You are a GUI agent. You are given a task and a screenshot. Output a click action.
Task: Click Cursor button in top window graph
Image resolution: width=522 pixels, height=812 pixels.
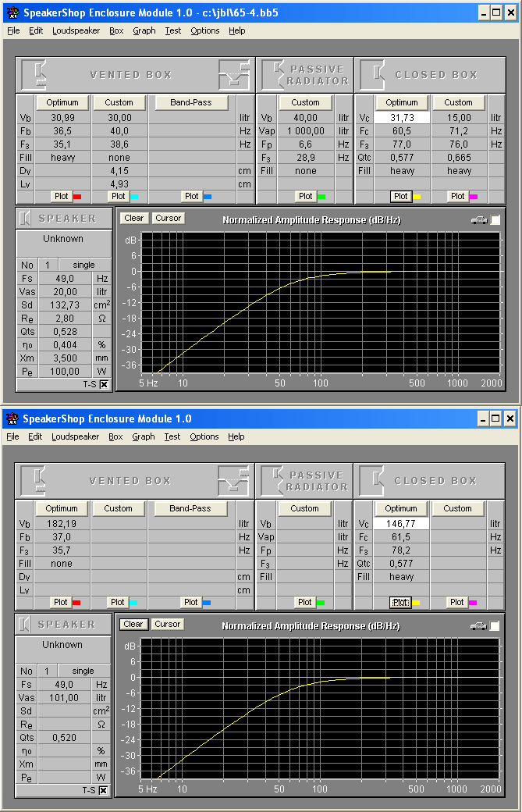tap(168, 218)
